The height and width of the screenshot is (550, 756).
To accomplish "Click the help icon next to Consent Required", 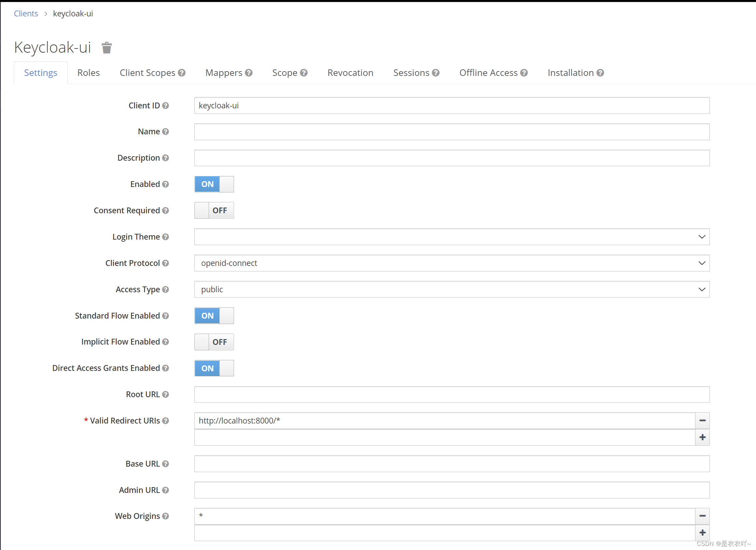I will tap(166, 211).
